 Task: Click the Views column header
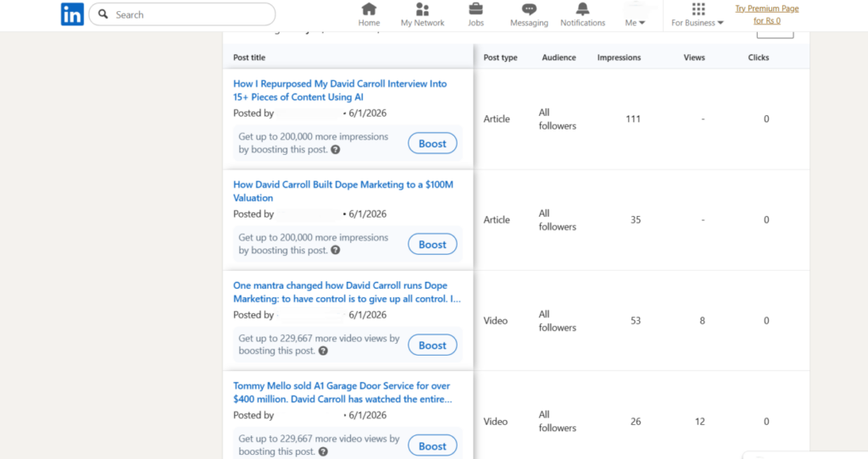coord(694,58)
